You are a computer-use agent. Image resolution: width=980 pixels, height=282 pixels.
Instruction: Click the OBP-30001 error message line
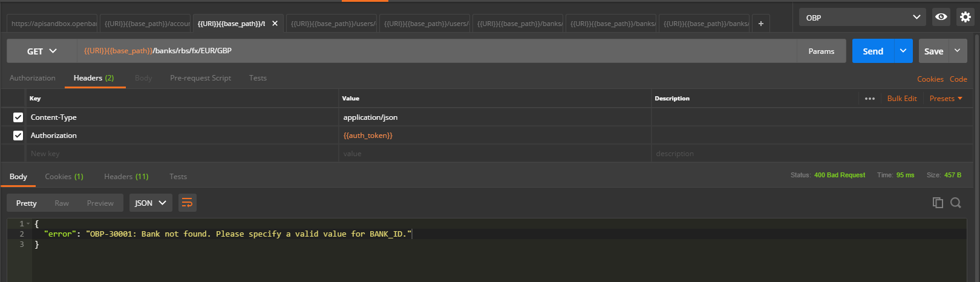[x=227, y=234]
